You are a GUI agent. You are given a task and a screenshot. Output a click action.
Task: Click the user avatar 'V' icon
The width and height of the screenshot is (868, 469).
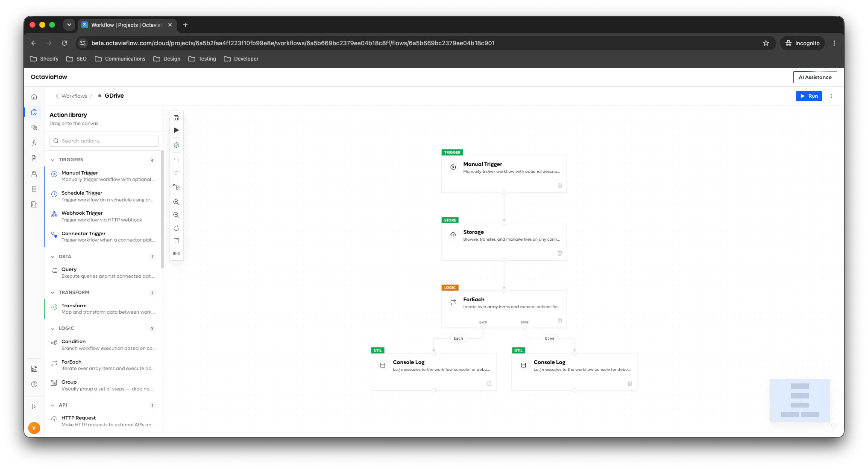[34, 428]
